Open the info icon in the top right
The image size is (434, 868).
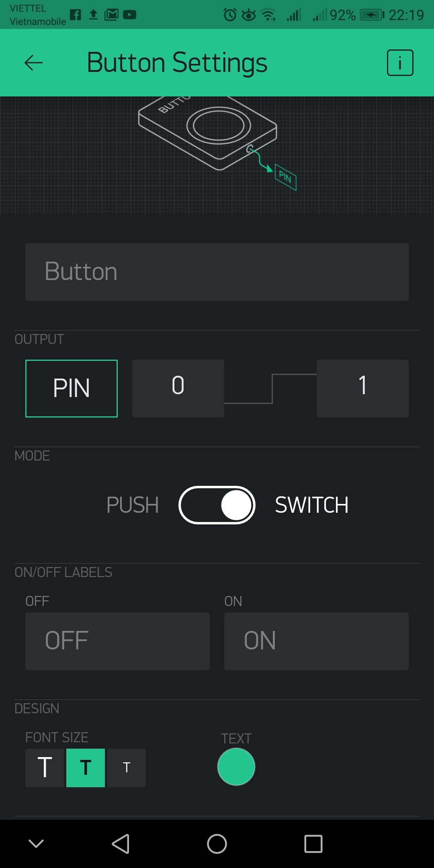tap(400, 63)
